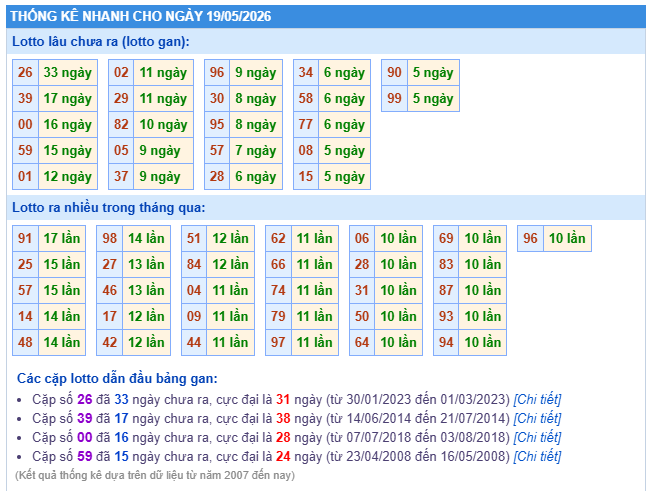Click lotto gan number 99
This screenshot has height=491, width=650.
394,99
